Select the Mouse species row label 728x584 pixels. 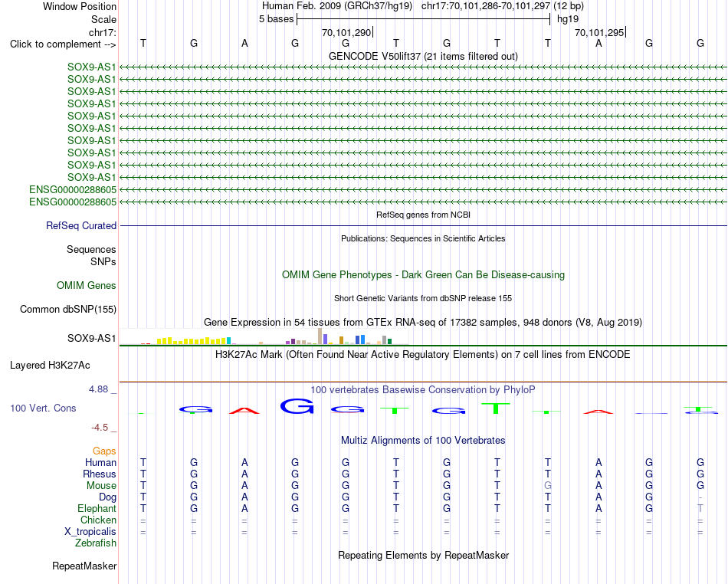pos(101,486)
